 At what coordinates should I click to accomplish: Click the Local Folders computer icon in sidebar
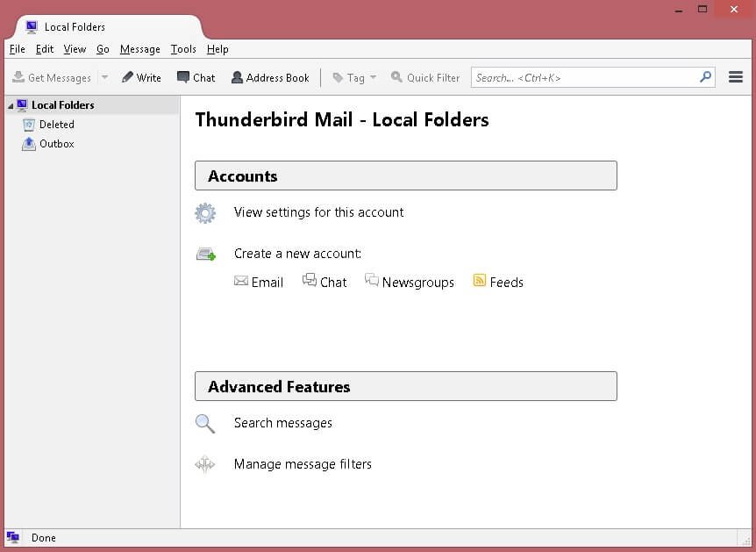click(22, 104)
